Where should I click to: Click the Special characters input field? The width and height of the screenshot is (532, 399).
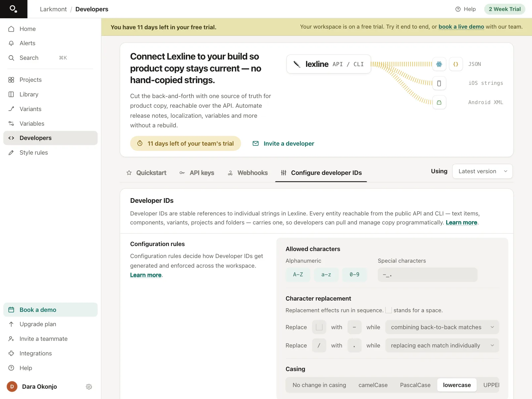[428, 275]
